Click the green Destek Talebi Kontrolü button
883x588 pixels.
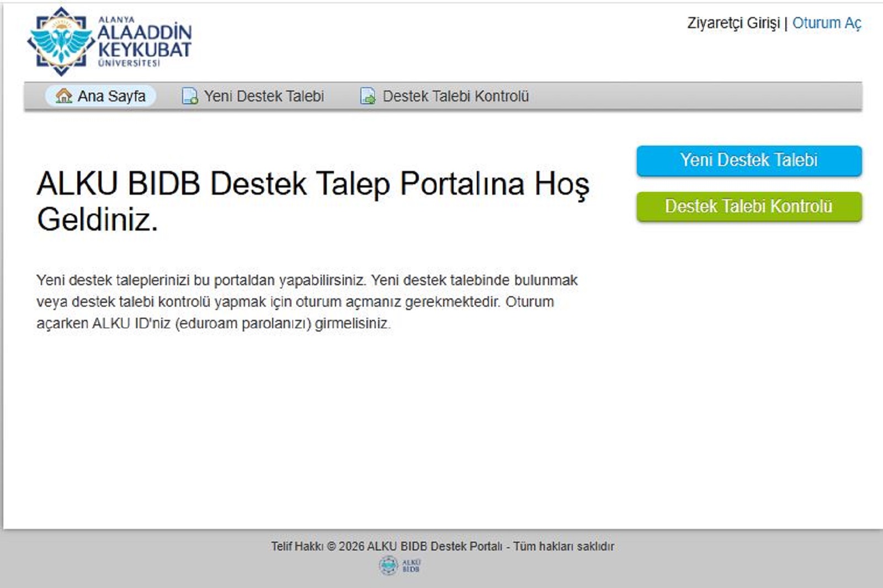pos(749,207)
